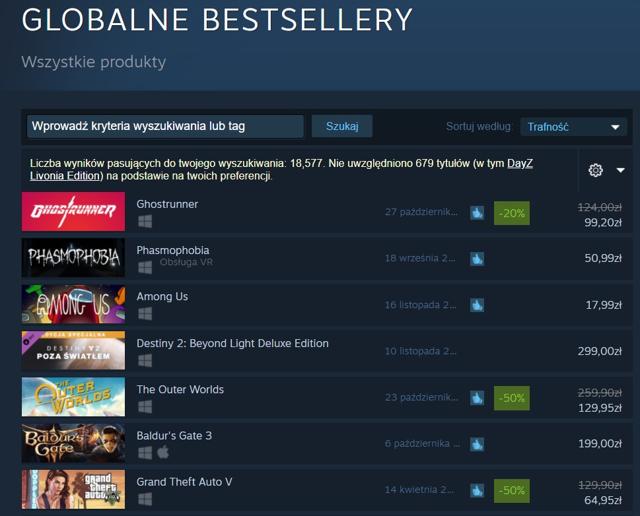The image size is (640, 516).
Task: Open the search settings gear icon
Action: [595, 170]
